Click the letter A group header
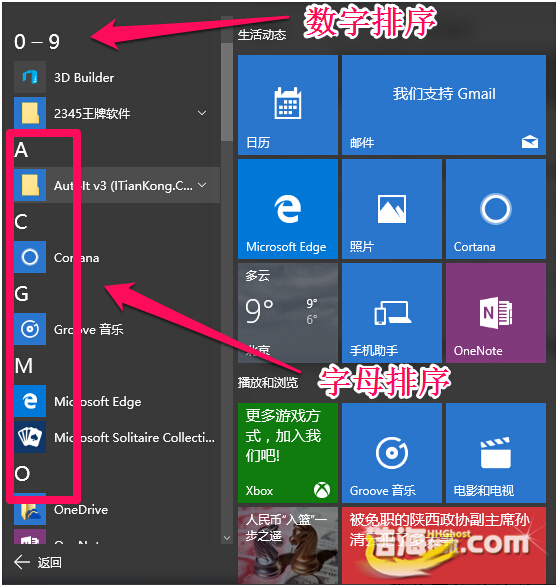The image size is (557, 586). (x=21, y=150)
